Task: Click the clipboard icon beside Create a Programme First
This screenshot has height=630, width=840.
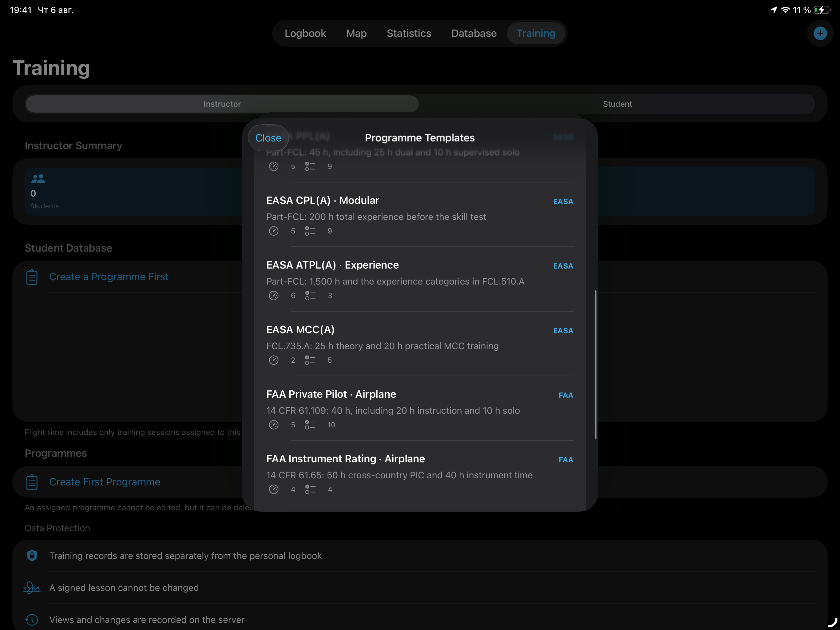Action: [x=32, y=277]
